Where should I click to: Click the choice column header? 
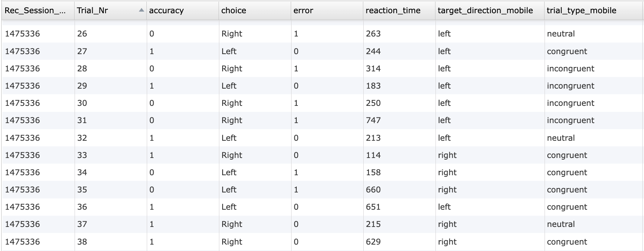[x=234, y=10]
